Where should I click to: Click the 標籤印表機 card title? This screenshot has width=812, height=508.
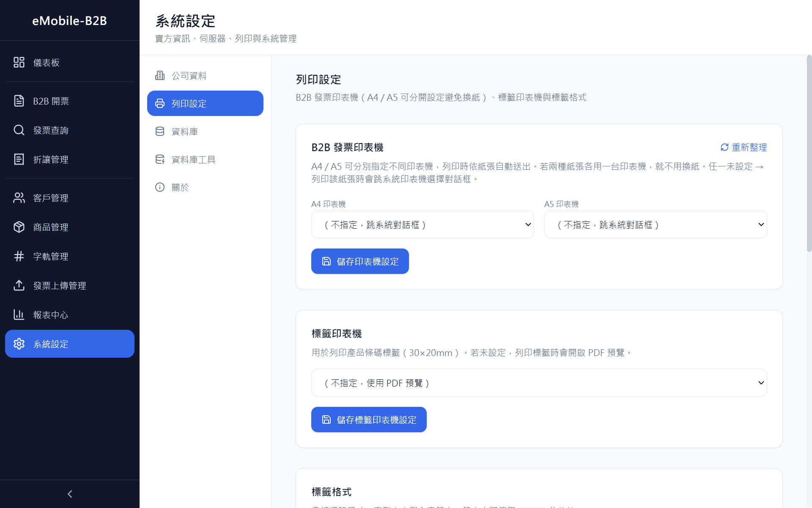[337, 334]
